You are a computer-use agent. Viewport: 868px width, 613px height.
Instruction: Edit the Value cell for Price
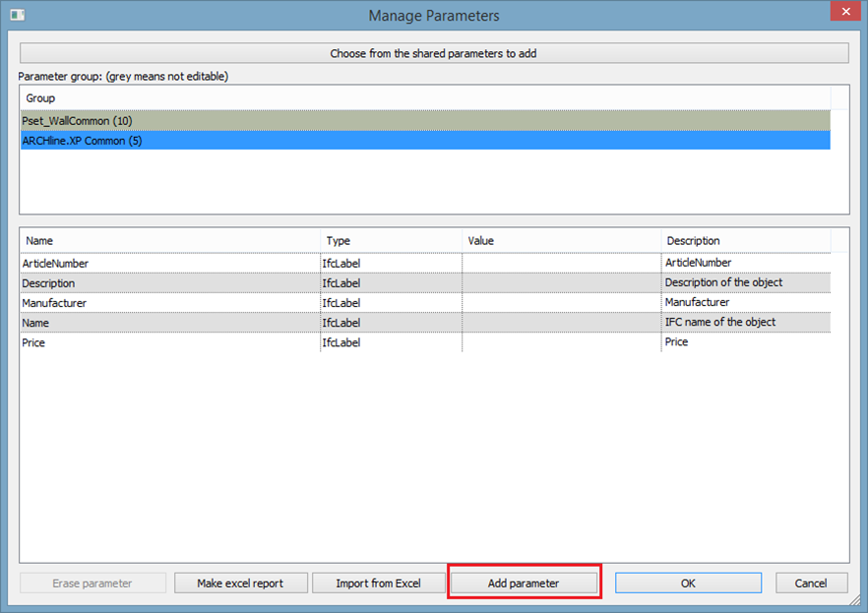(561, 342)
